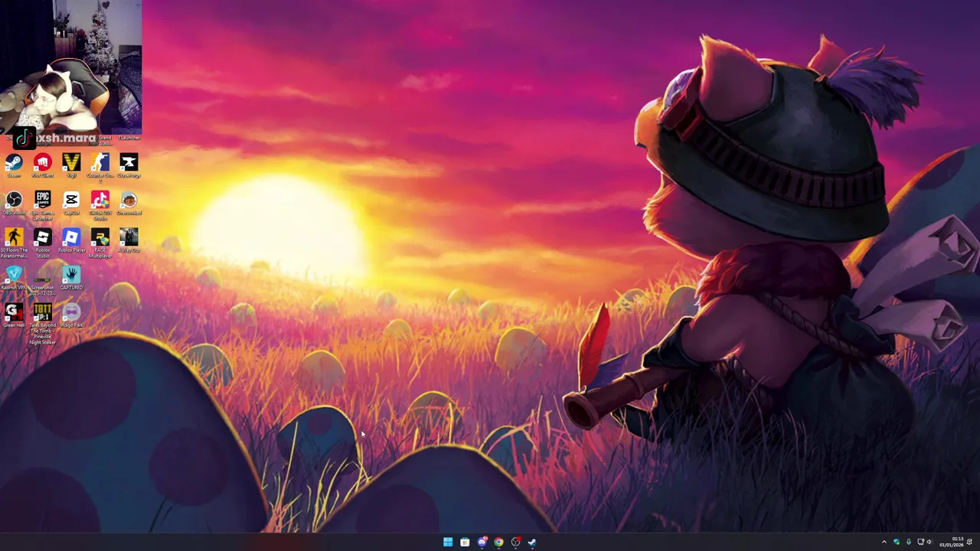
Task: Open the Steam desktop shortcut
Action: pyautogui.click(x=14, y=165)
